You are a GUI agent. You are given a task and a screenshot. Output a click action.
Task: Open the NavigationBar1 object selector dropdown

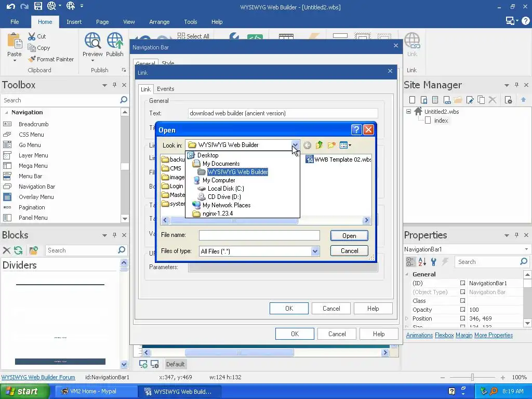pos(526,249)
